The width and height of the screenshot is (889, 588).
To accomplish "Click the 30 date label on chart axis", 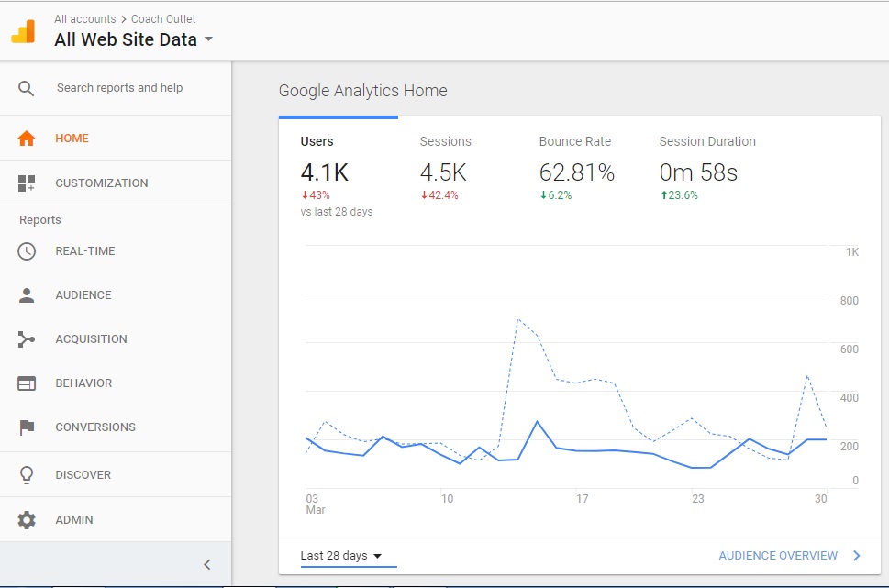I will coord(821,498).
